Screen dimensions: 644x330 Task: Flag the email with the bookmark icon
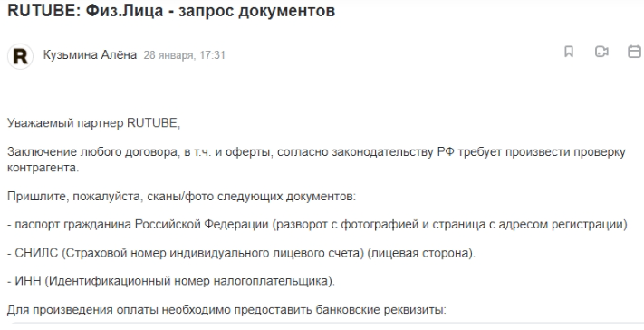click(x=569, y=52)
